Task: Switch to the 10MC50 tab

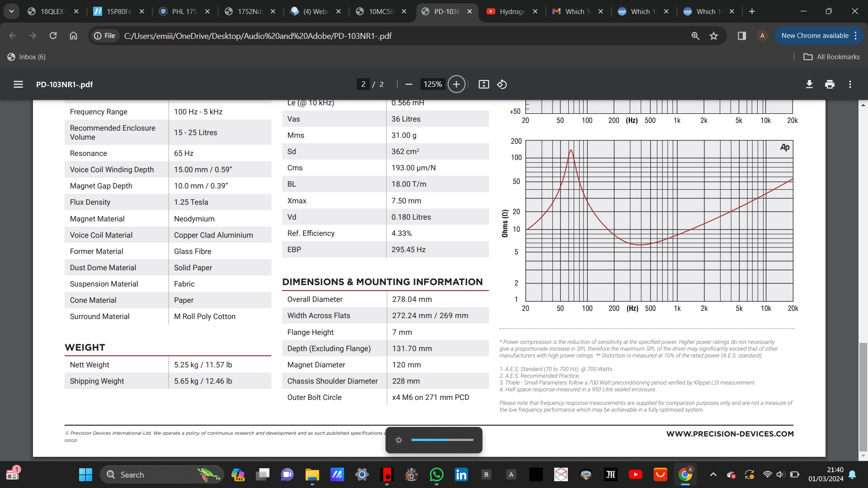Action: 381,11
